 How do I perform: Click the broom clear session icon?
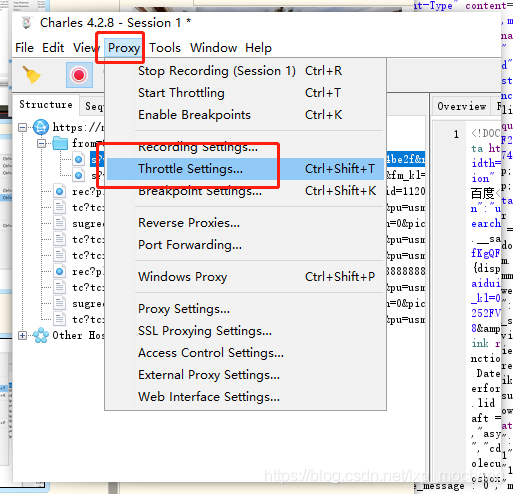tap(31, 75)
